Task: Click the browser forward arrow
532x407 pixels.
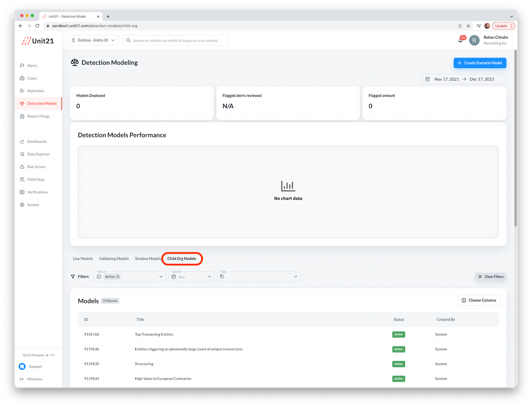Action: coord(29,26)
